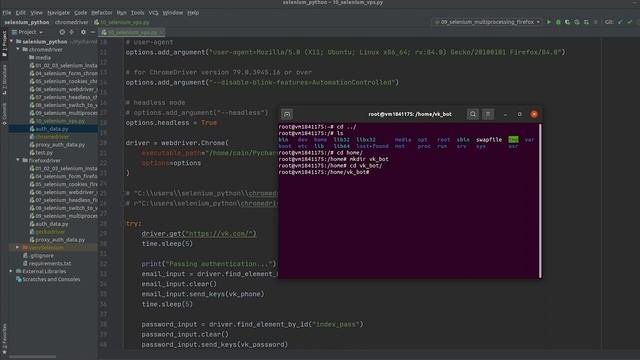The width and height of the screenshot is (640, 360).
Task: Open the Help menu
Action: click(193, 13)
